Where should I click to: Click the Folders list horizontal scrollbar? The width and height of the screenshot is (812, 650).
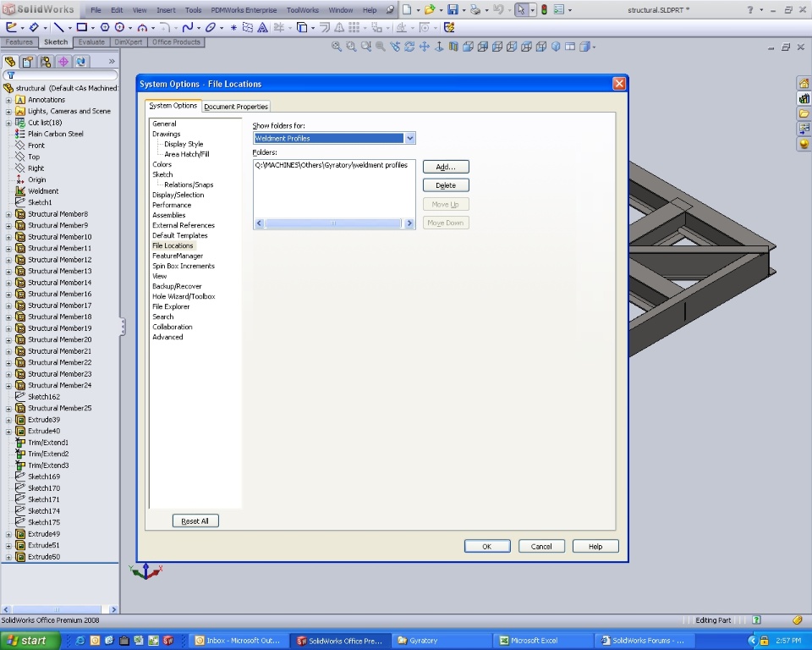pos(334,223)
